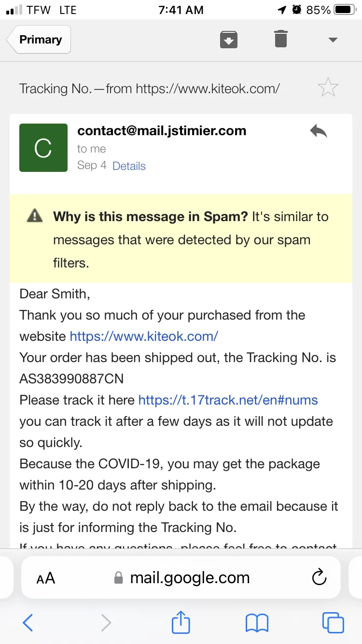Go back to the Primary inbox
The image size is (362, 644).
[40, 40]
